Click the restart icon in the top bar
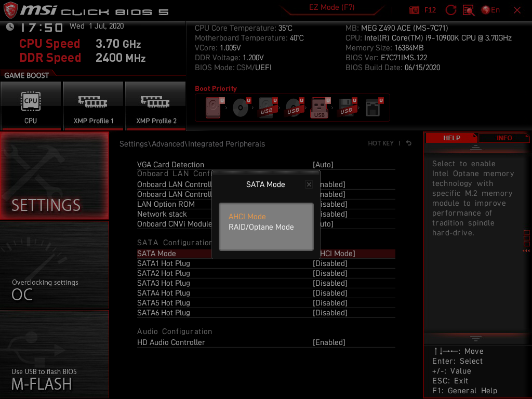The image size is (532, 399). point(451,10)
